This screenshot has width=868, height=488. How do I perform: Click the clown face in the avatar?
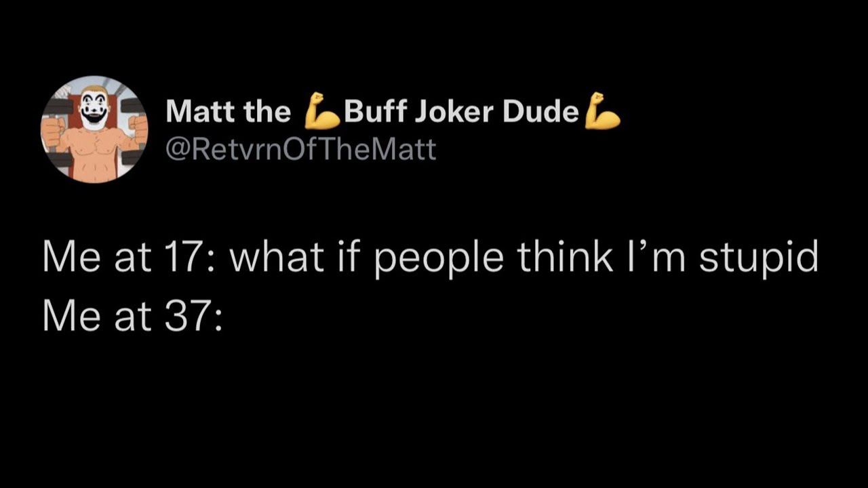[94, 108]
